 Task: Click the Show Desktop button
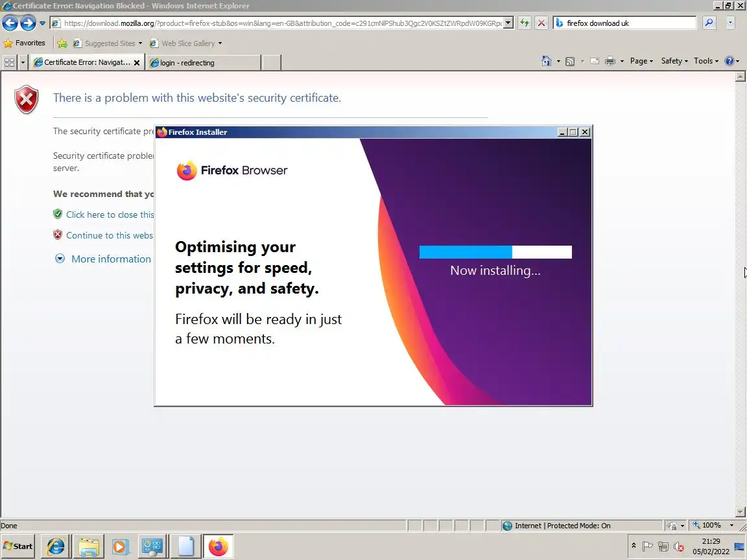pyautogui.click(x=740, y=546)
